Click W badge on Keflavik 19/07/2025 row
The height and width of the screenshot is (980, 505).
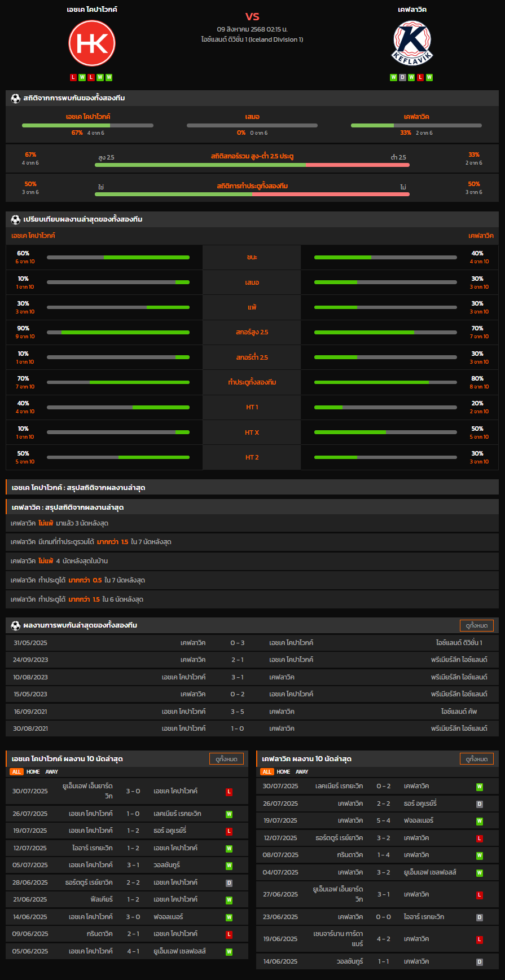coord(480,821)
